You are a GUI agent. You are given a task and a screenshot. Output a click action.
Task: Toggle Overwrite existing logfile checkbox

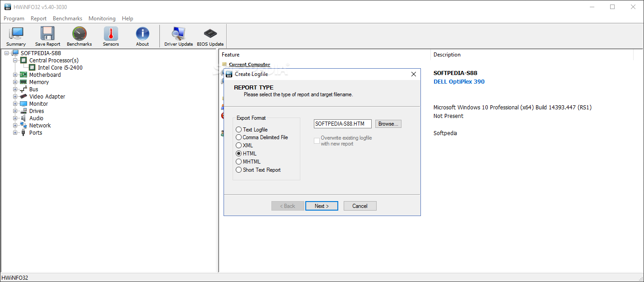[x=317, y=141]
